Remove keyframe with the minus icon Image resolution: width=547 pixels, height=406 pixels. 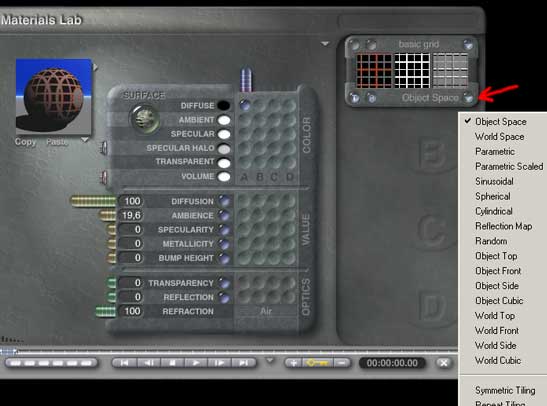[342, 363]
